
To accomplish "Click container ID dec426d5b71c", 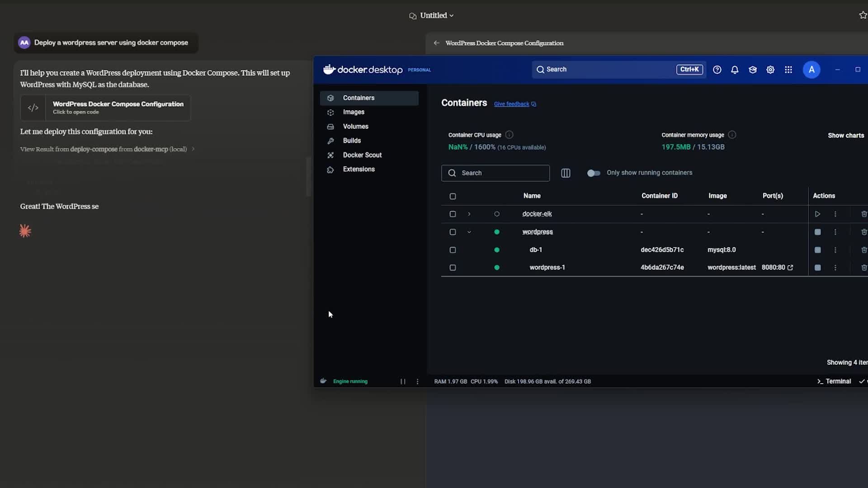I will coord(662,250).
